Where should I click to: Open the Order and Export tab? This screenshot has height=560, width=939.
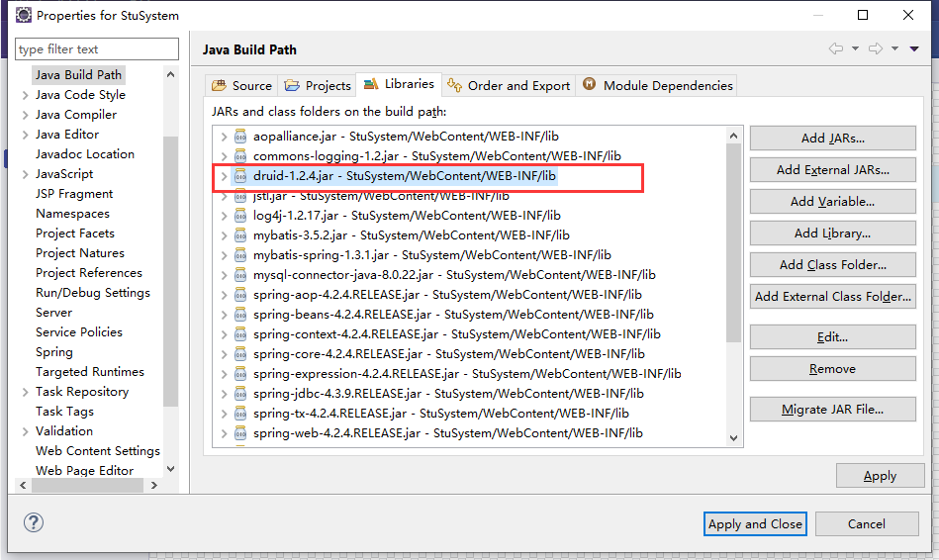[509, 86]
